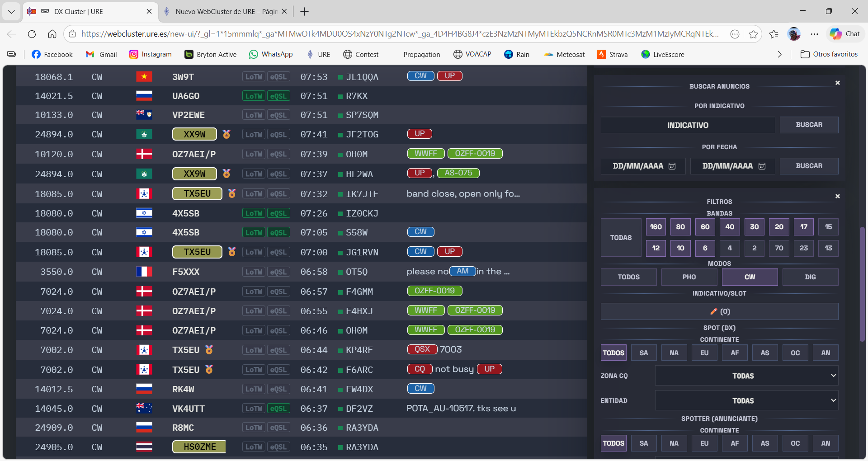Refresh the page with reload icon
Viewport: 868px width, 461px height.
(x=32, y=34)
